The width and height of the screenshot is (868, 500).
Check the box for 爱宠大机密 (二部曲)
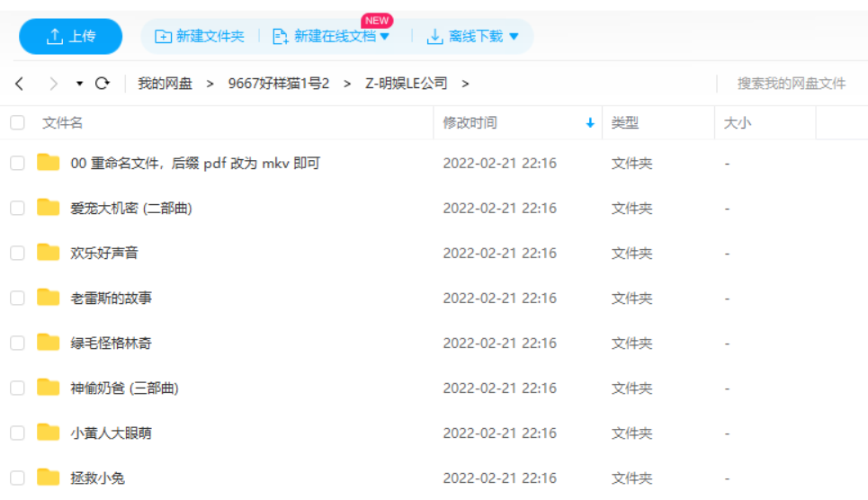tap(17, 208)
